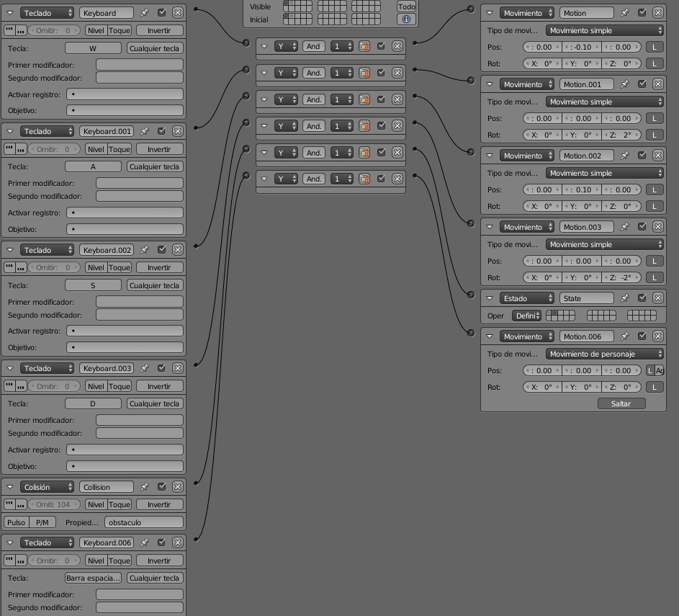The width and height of the screenshot is (679, 616).
Task: Enable false-level pulse icon on Keyboard.001 sensor
Action: pyautogui.click(x=20, y=149)
